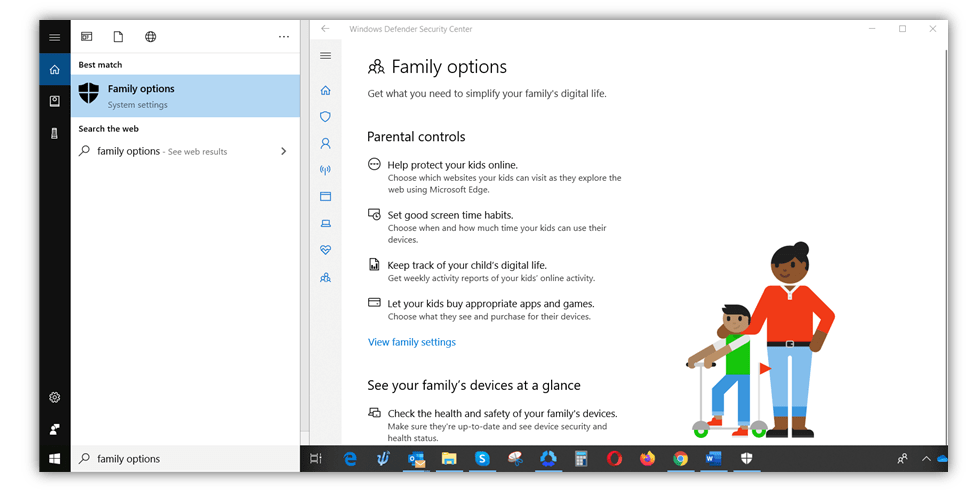Go back with Defender's back arrow
The width and height of the screenshot is (968, 492).
(x=325, y=28)
